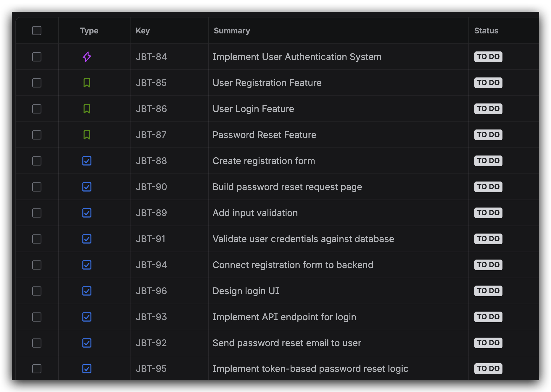
Task: Select the checkbox for JBT-92 row
Action: click(37, 343)
